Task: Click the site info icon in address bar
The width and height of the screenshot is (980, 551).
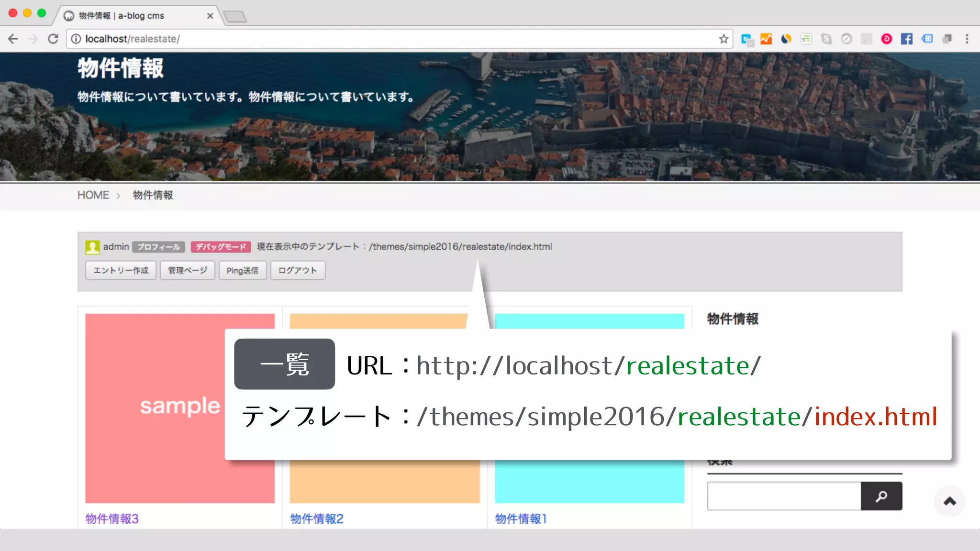Action: (x=76, y=39)
